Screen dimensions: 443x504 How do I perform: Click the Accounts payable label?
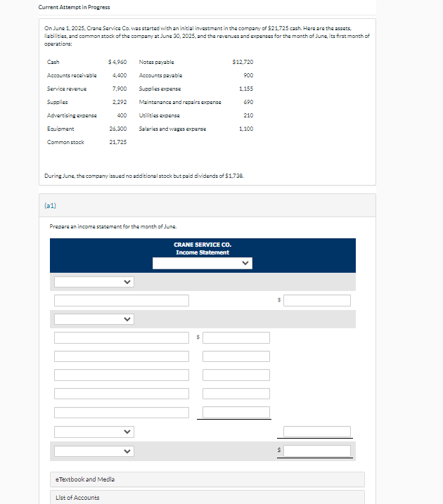pos(160,75)
